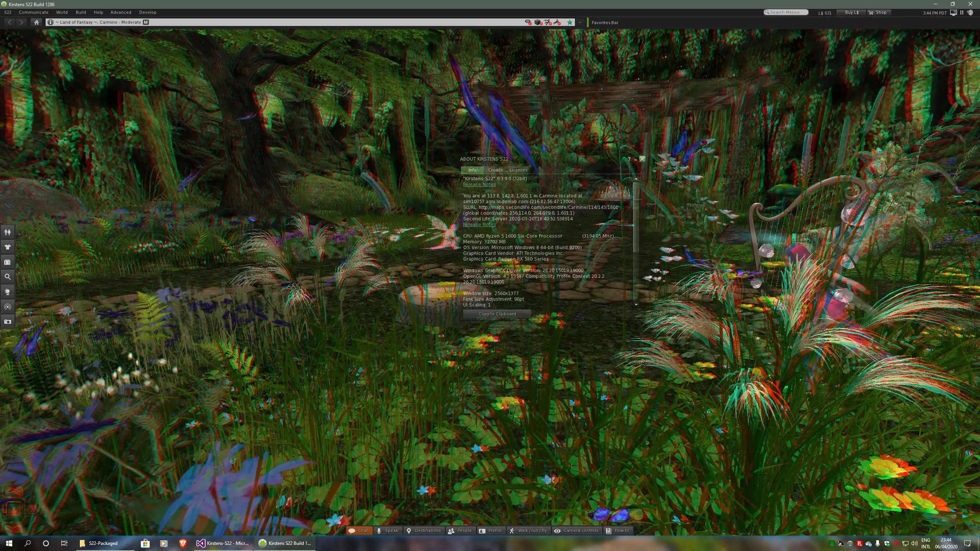Click the Licenses tab in About dialog
Screen dimensions: 980x551
pos(518,169)
